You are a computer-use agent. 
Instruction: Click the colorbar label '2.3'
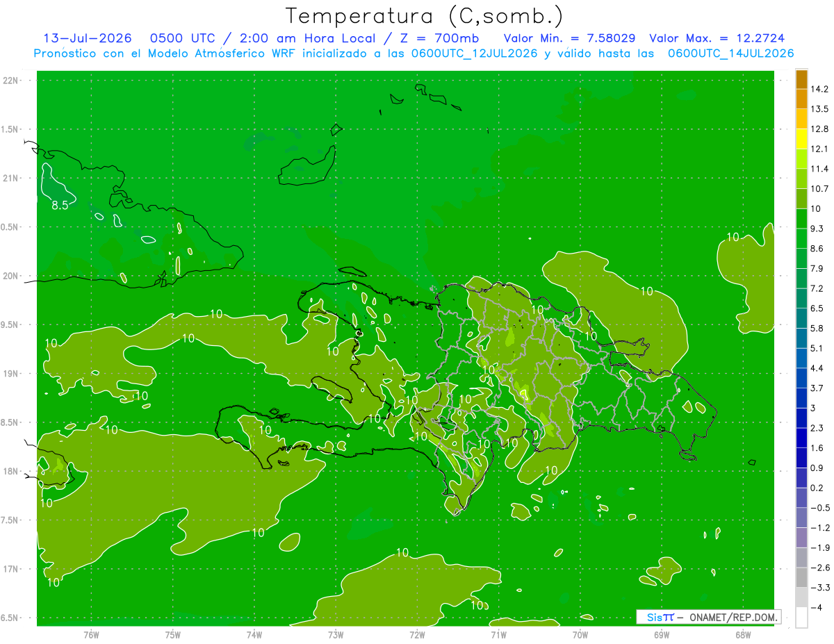point(818,428)
